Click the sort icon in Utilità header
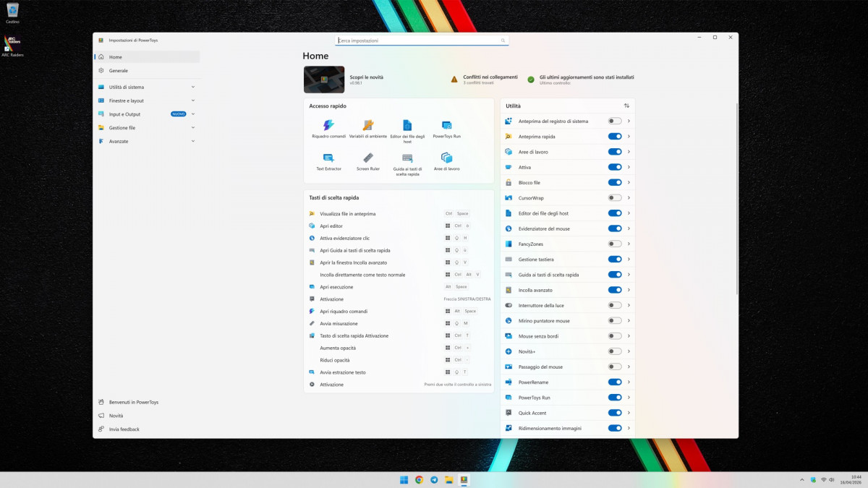The width and height of the screenshot is (868, 488). (626, 106)
